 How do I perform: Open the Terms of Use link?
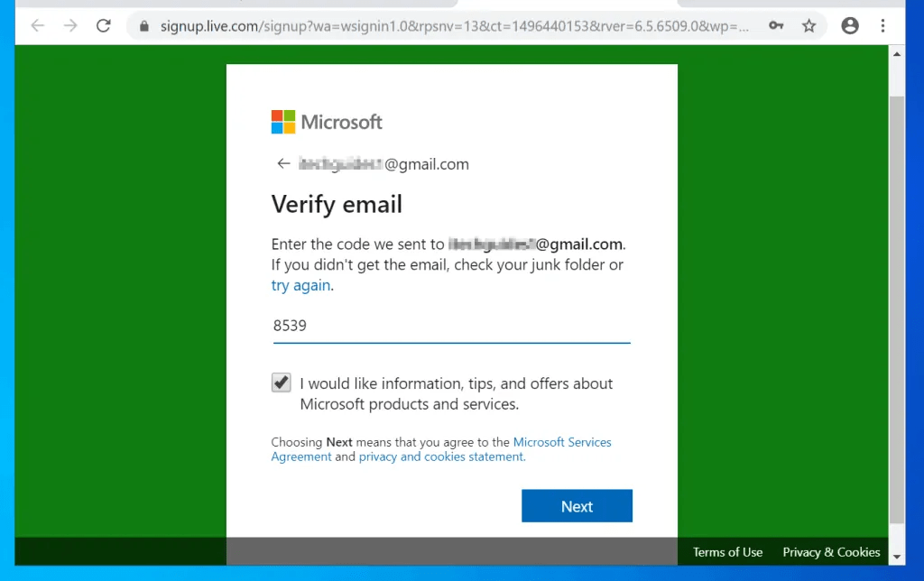pyautogui.click(x=727, y=551)
